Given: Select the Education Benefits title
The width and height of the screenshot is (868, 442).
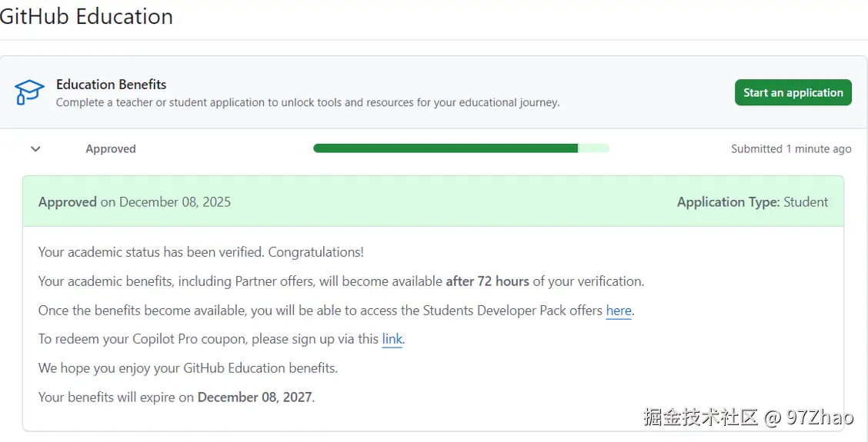Looking at the screenshot, I should [x=112, y=85].
